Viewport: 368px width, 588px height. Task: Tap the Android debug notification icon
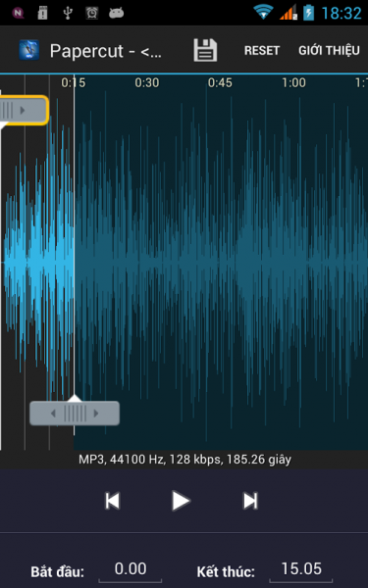[117, 13]
